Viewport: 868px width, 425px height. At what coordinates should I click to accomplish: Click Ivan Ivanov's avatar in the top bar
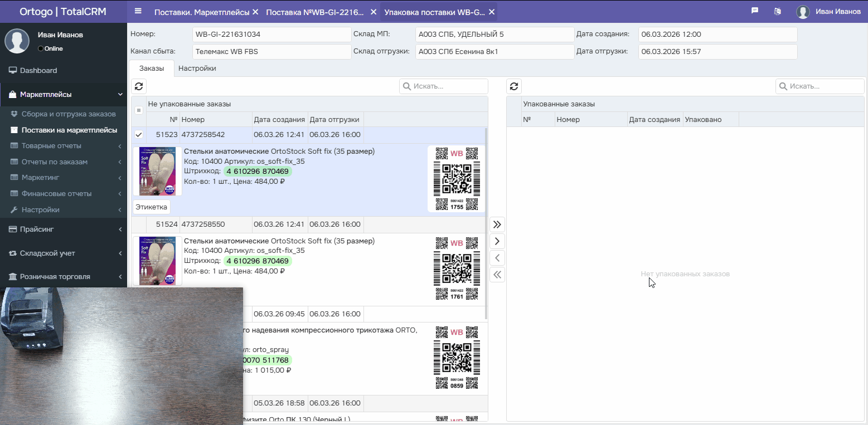(803, 12)
